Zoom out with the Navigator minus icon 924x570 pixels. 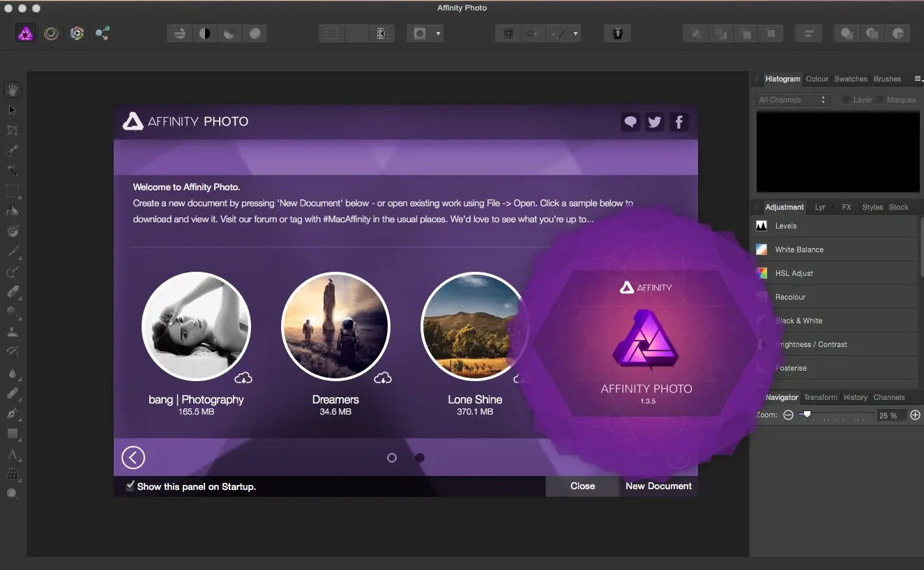point(788,415)
